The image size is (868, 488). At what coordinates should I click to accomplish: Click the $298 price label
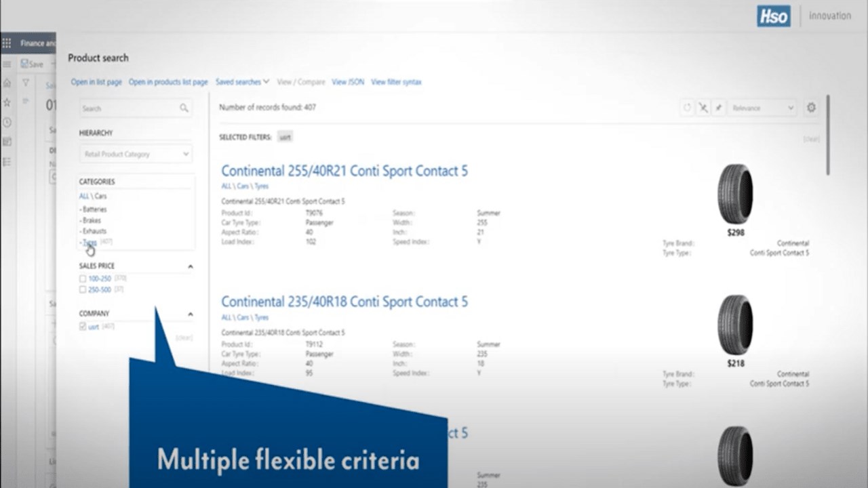point(736,232)
